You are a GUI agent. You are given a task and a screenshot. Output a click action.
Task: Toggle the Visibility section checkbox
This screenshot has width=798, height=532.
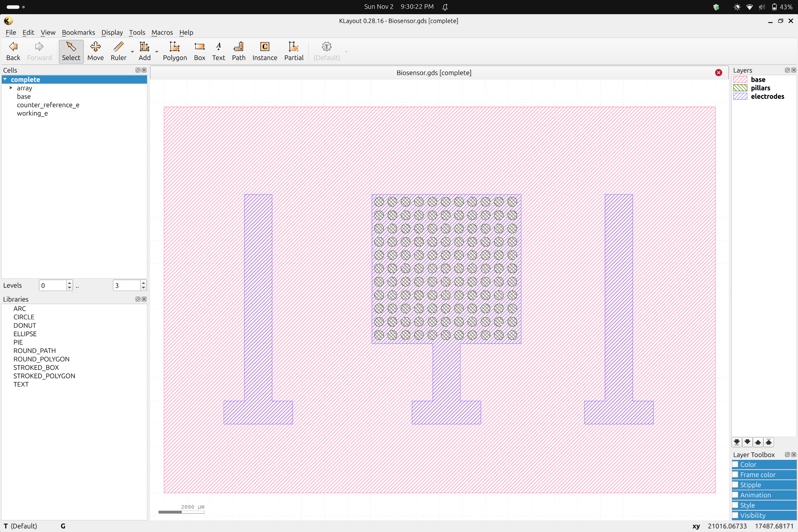coord(735,515)
